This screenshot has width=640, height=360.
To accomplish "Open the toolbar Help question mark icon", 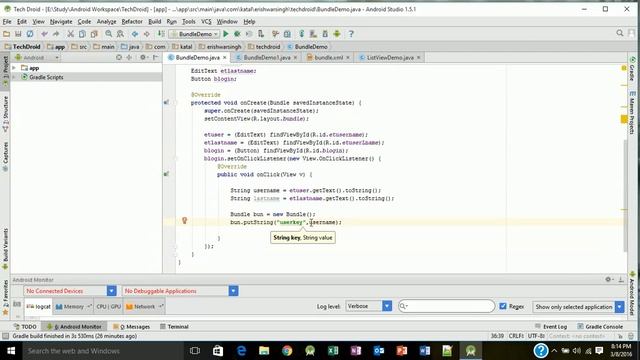I will 351,34.
